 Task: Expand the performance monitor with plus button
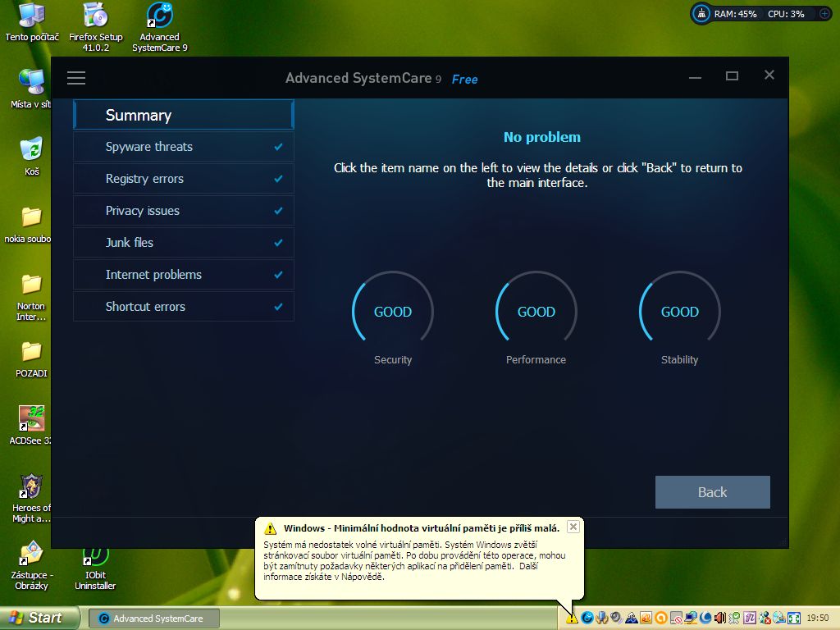pos(824,14)
